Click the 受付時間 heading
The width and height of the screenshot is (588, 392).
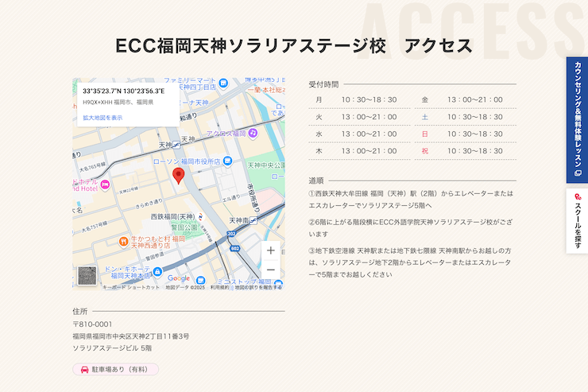pyautogui.click(x=323, y=84)
